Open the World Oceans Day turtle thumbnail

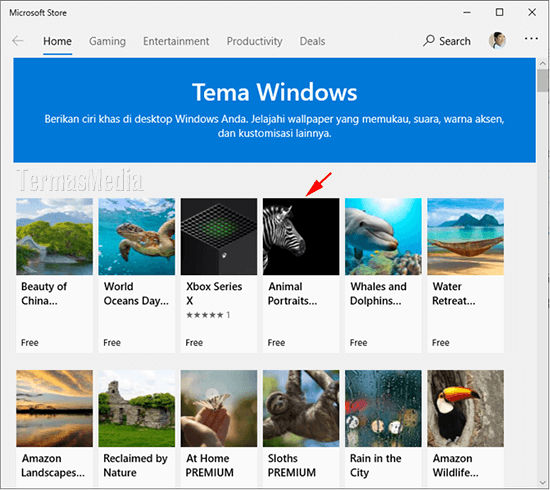click(137, 236)
